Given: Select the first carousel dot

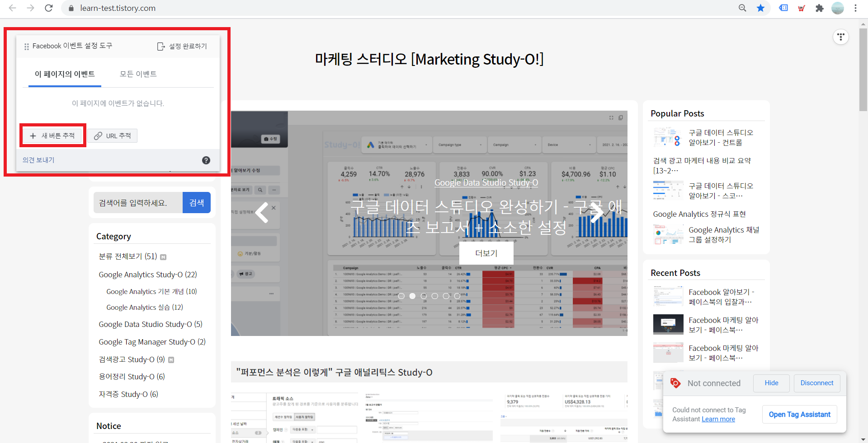Looking at the screenshot, I should click(401, 296).
